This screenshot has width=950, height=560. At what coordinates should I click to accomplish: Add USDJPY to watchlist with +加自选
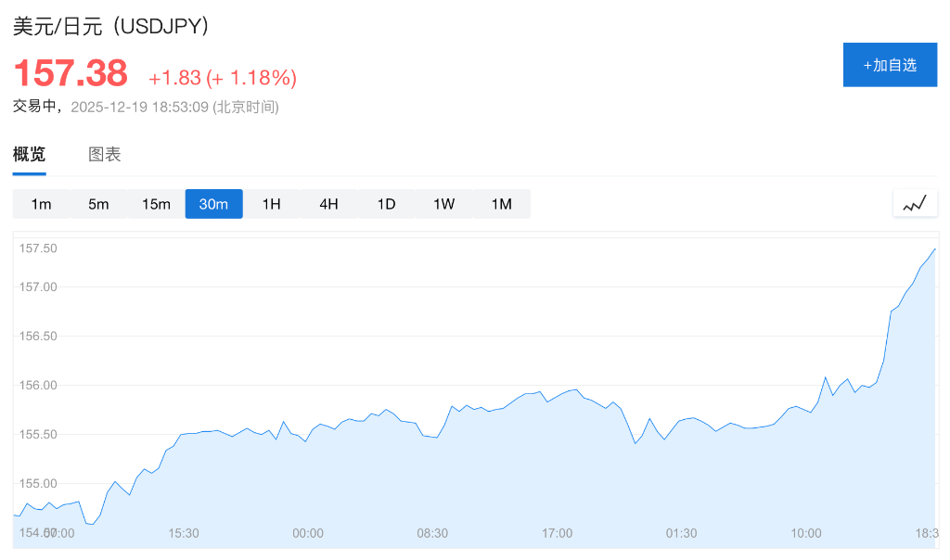point(890,65)
